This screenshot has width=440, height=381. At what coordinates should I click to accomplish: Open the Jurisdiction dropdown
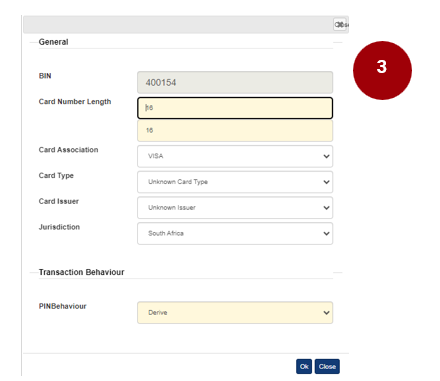coord(235,233)
